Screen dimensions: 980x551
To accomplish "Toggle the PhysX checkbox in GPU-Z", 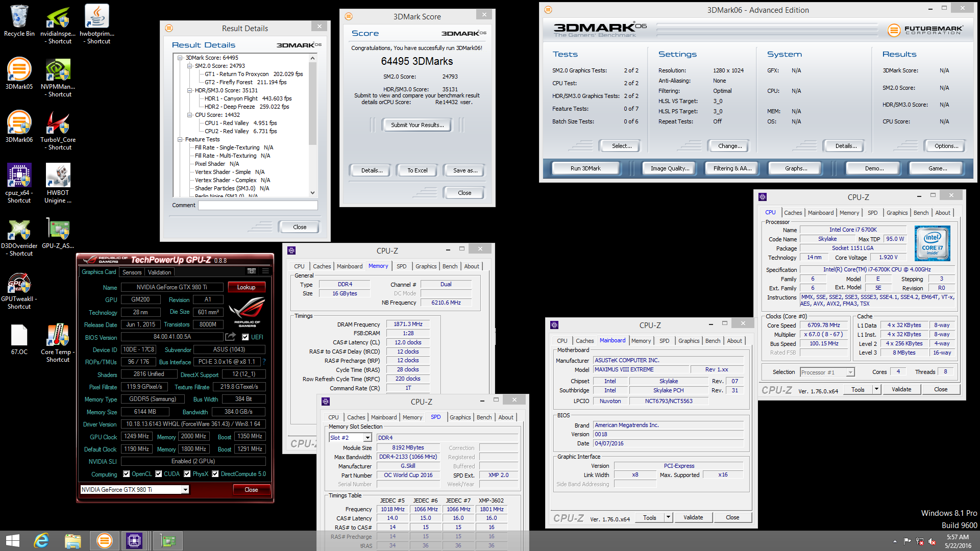I will 188,474.
